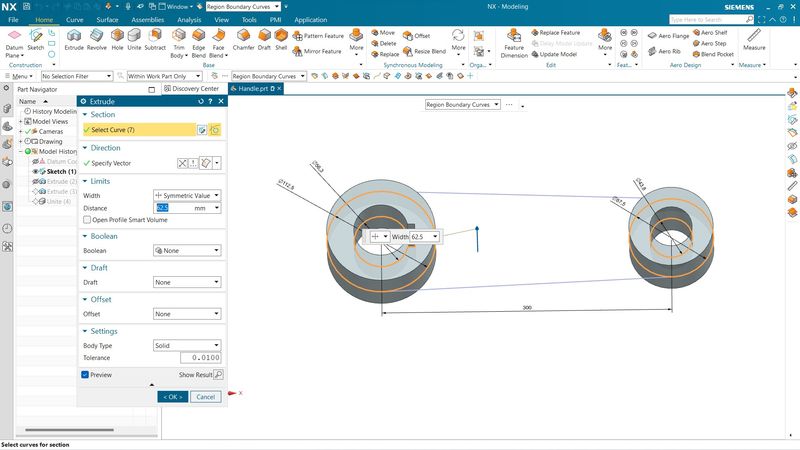Click the Cancel button in Extrude dialog
This screenshot has width=800, height=450.
(206, 397)
